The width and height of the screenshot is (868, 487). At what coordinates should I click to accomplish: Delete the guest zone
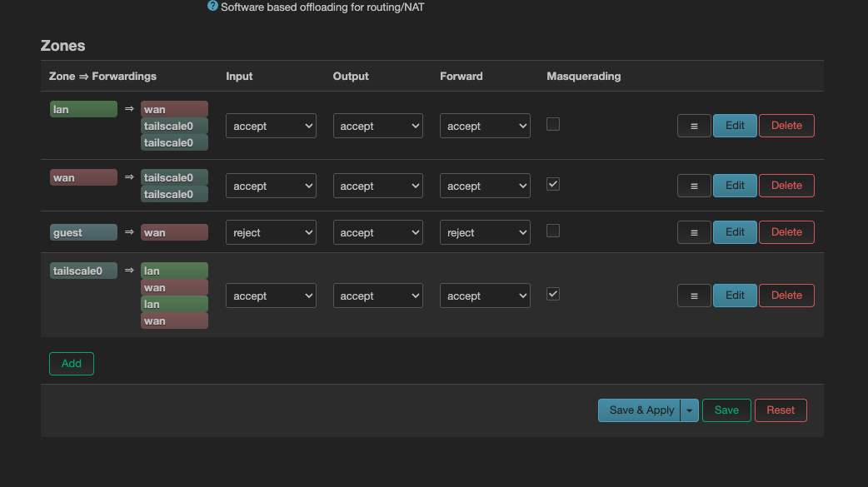point(786,232)
